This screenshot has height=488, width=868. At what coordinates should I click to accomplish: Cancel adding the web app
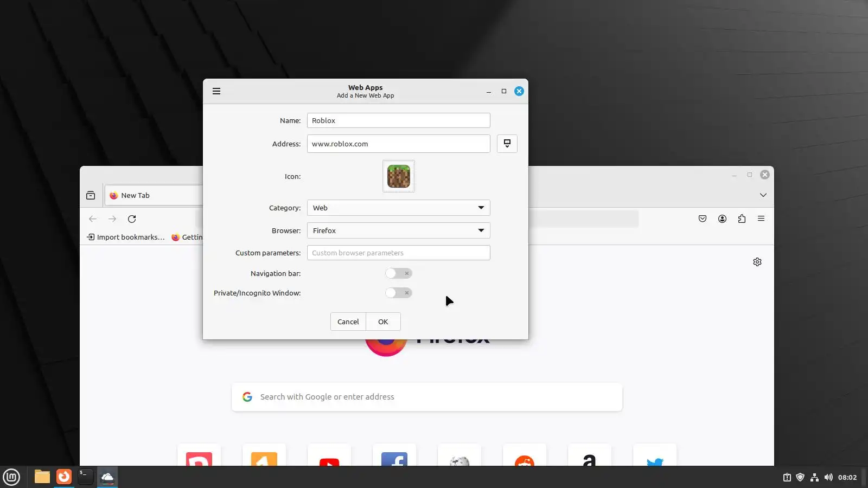(x=348, y=322)
